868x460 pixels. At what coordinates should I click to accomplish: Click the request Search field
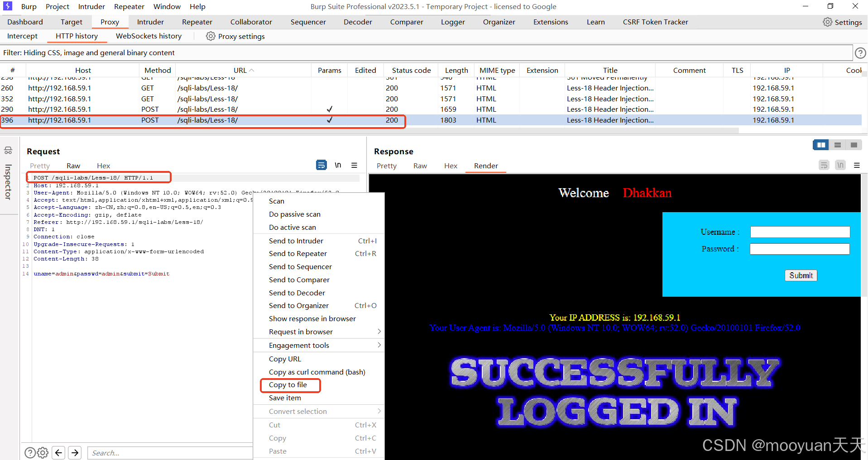tap(170, 453)
